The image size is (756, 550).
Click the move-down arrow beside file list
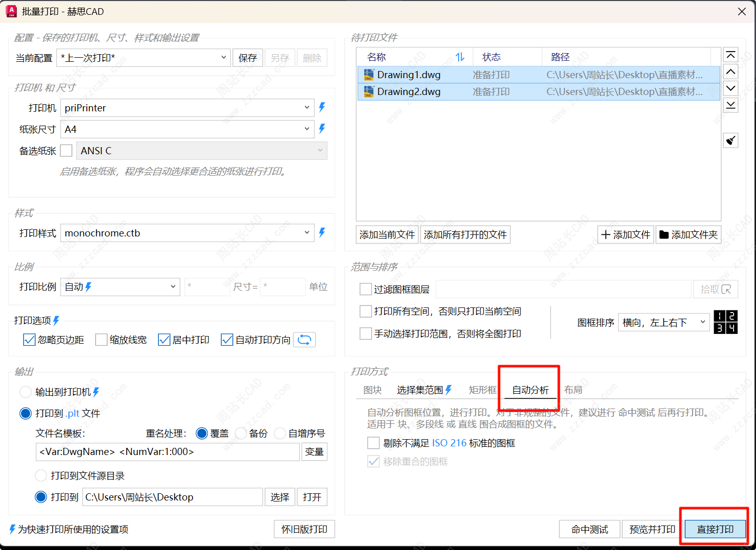click(730, 88)
